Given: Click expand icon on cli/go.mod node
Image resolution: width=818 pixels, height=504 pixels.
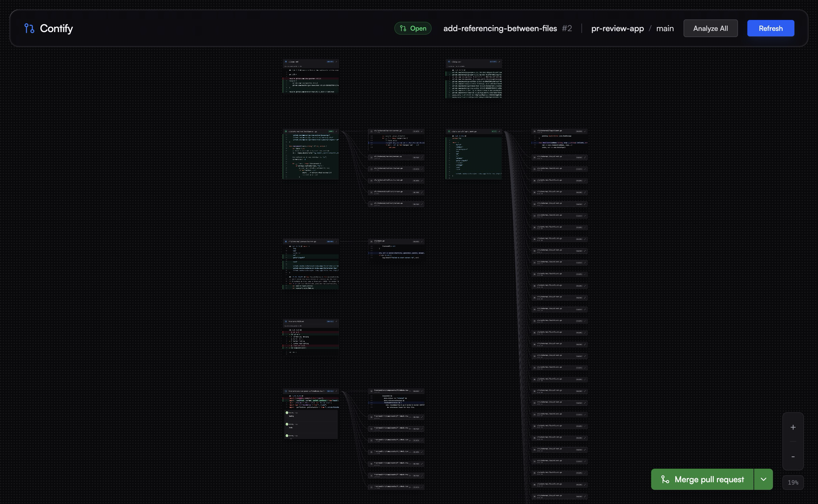Looking at the screenshot, I should pos(336,62).
